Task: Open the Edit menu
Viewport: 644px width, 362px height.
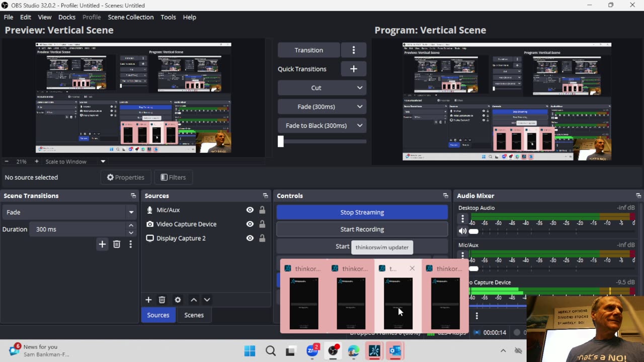Action: (x=26, y=17)
